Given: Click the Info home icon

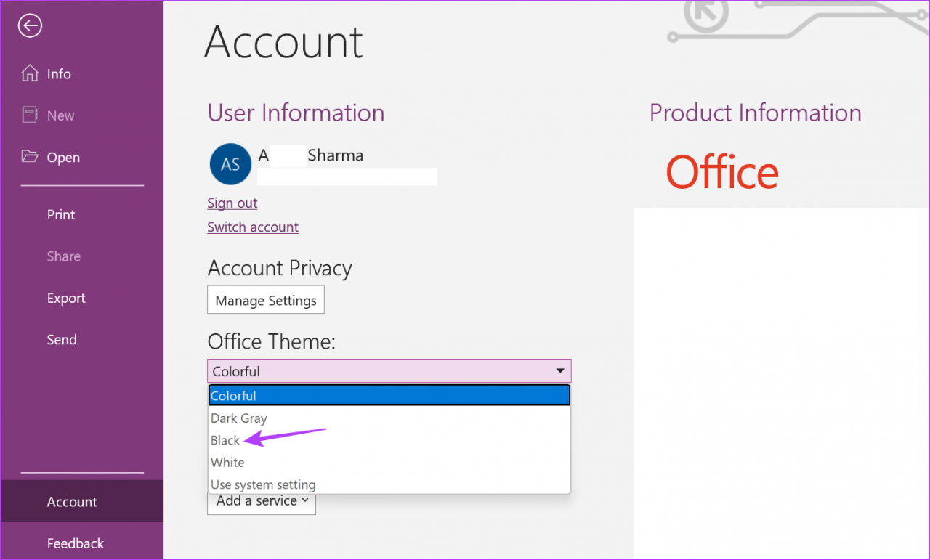Looking at the screenshot, I should (x=30, y=73).
